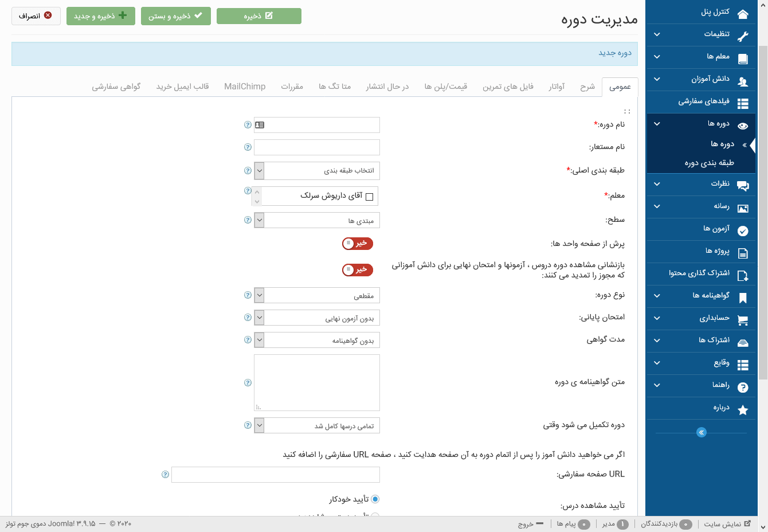This screenshot has width=768, height=532.
Task: Click the settings wrench icon in sidebar
Action: (x=743, y=36)
